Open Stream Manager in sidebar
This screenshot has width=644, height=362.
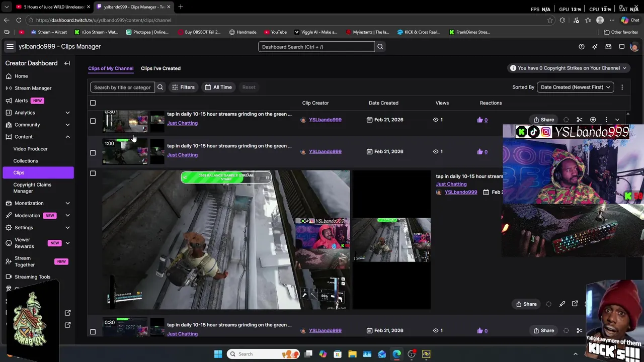[33, 88]
